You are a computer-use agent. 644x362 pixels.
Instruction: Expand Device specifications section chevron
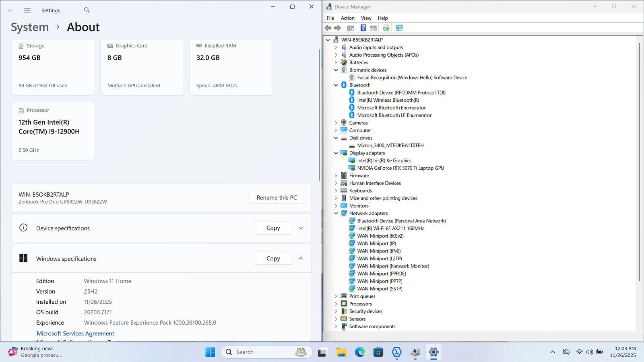tap(301, 228)
